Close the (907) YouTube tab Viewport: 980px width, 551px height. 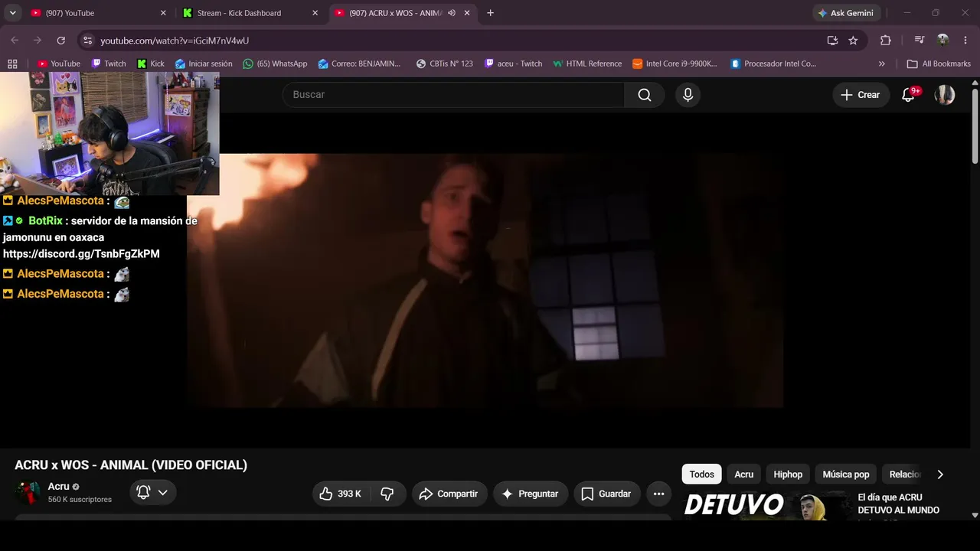click(162, 13)
